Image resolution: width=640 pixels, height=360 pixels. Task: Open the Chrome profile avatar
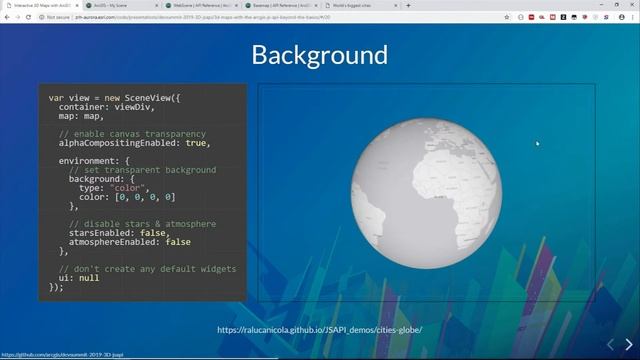(622, 17)
